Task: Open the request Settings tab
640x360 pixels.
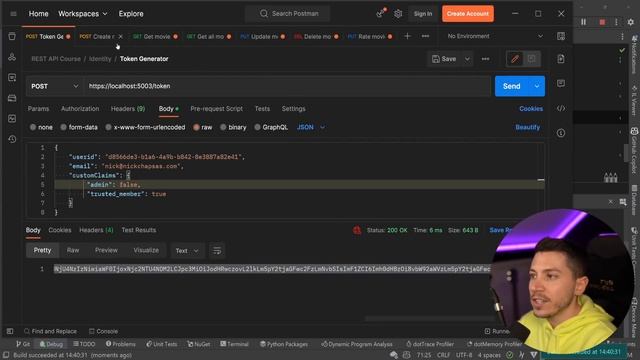Action: point(293,109)
